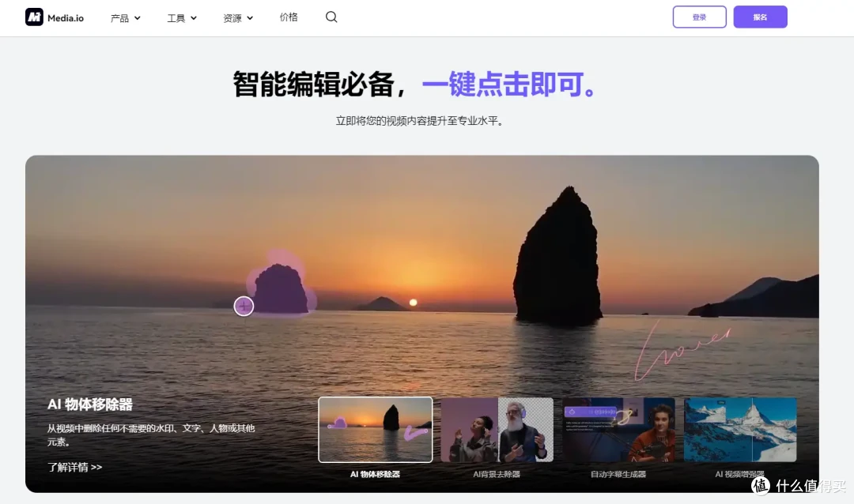Viewport: 854px width, 504px height.
Task: Click the pink handwritten signature in hero image
Action: click(680, 348)
